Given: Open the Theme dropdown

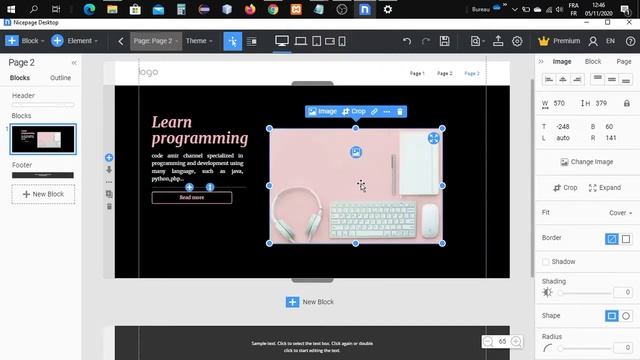Looking at the screenshot, I should 199,41.
